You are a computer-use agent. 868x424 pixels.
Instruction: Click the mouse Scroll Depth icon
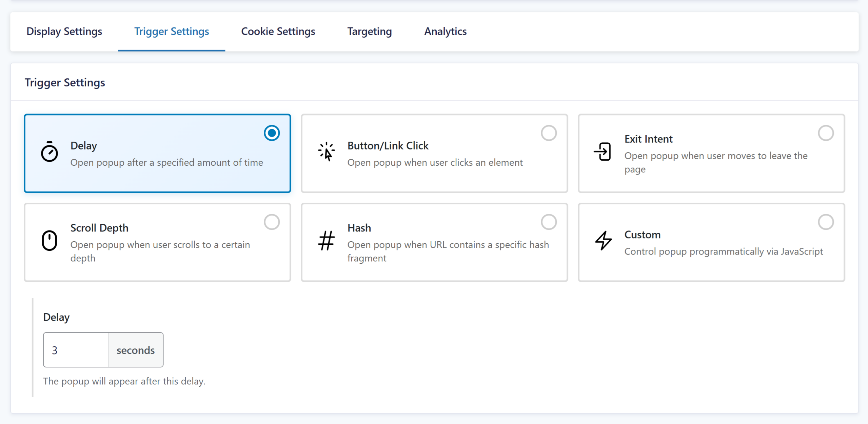50,241
